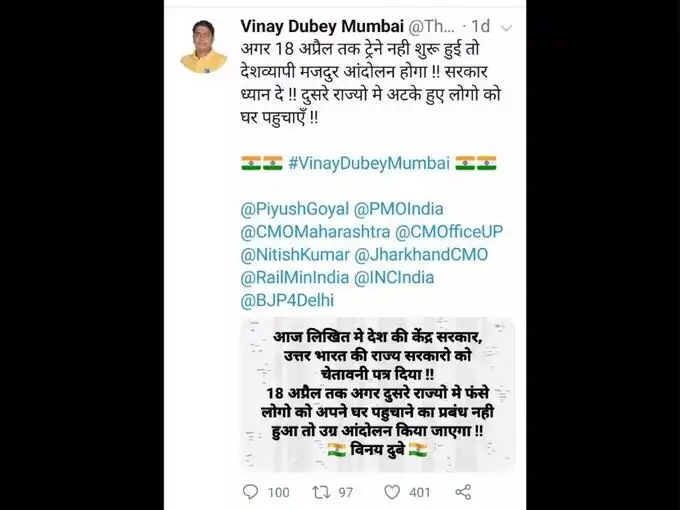Expand the tweet options chevron
This screenshot has height=510, width=680.
click(x=506, y=28)
